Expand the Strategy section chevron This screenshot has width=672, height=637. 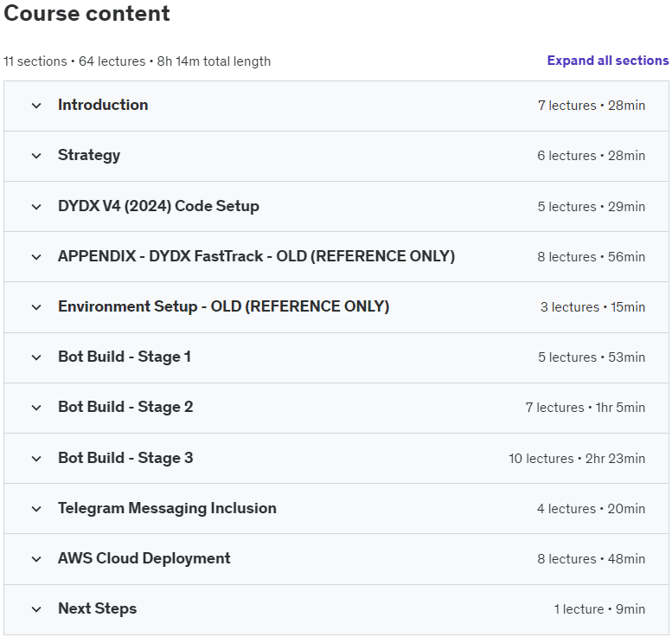[x=36, y=156]
